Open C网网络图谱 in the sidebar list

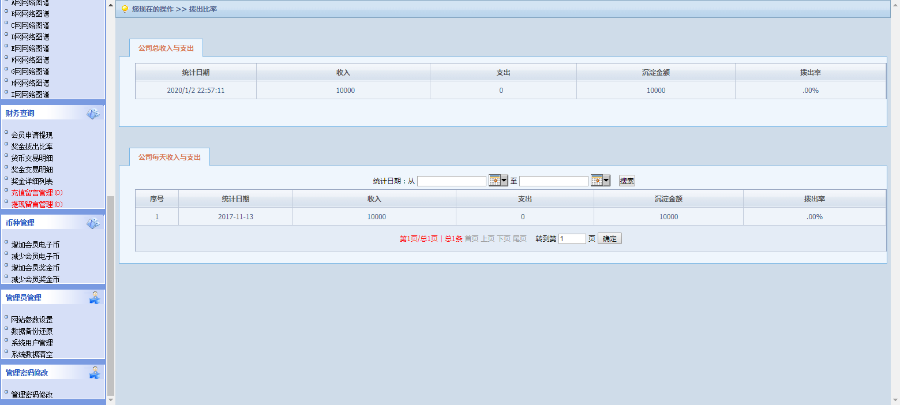(30, 25)
